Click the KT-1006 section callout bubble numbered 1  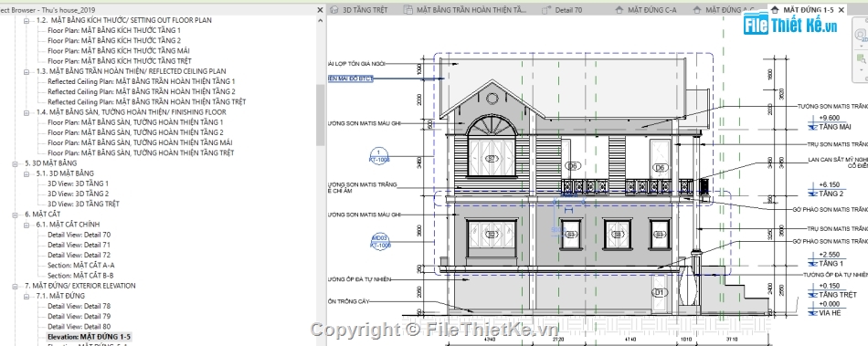coord(378,156)
